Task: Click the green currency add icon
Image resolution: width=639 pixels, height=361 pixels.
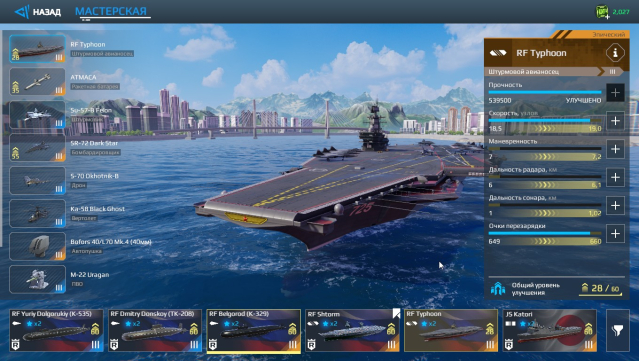Action: [603, 12]
